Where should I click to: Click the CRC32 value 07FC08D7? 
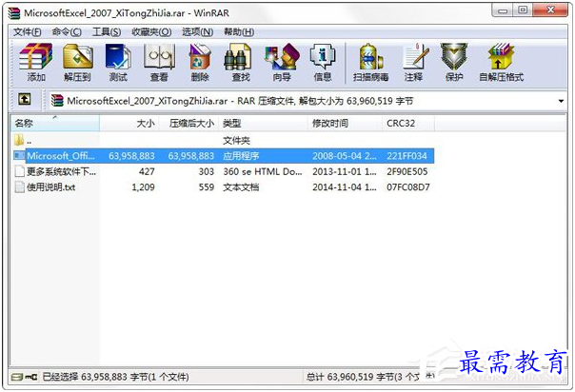coord(408,187)
